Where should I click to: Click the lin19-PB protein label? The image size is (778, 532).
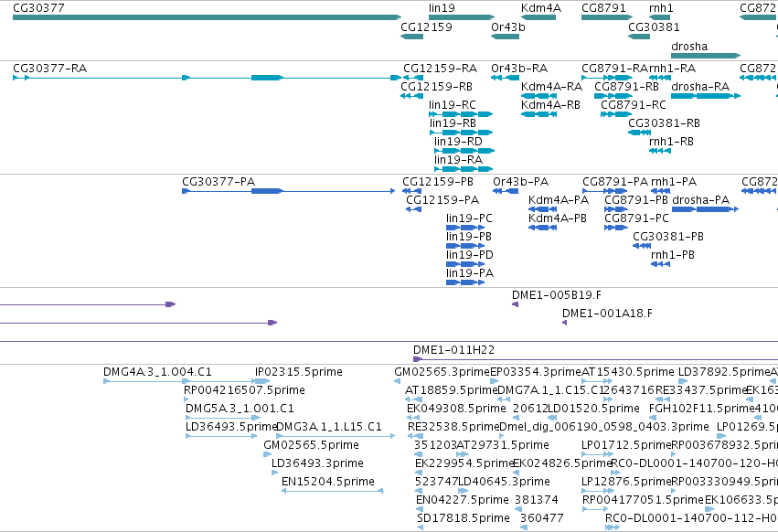click(469, 237)
